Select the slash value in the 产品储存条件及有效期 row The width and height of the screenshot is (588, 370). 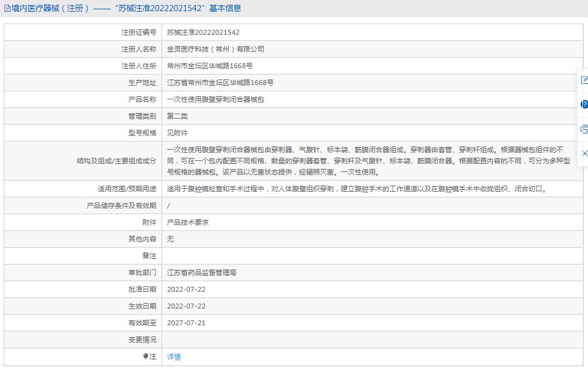coord(168,206)
